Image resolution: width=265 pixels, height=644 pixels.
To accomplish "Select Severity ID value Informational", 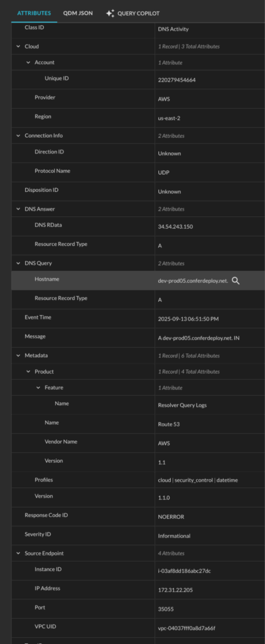I will click(175, 536).
